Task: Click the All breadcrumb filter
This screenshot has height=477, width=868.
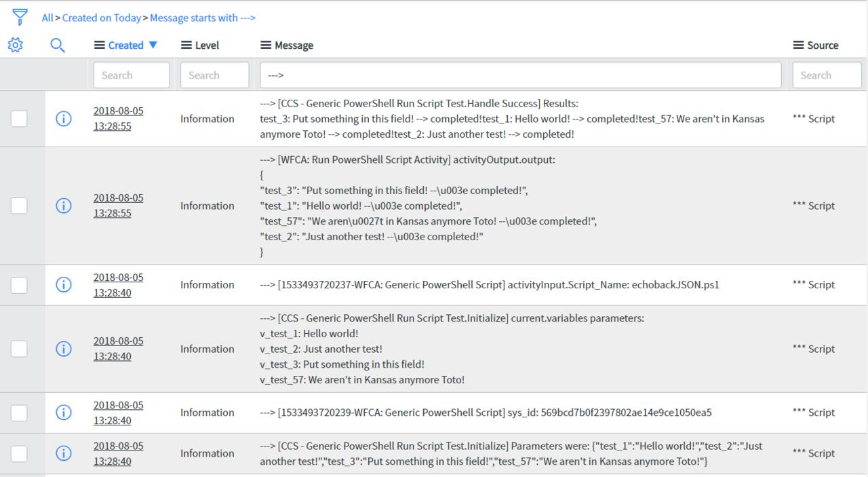Action: pos(47,18)
